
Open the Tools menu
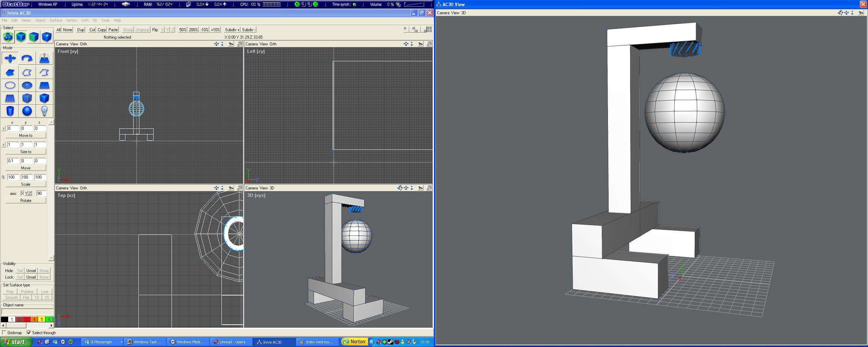pyautogui.click(x=105, y=20)
